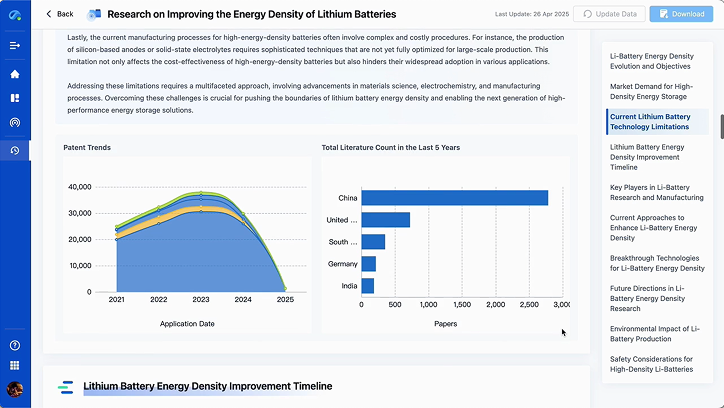
Task: Jump to Safety Considerations for High-Density Li-Batteries
Action: 652,364
